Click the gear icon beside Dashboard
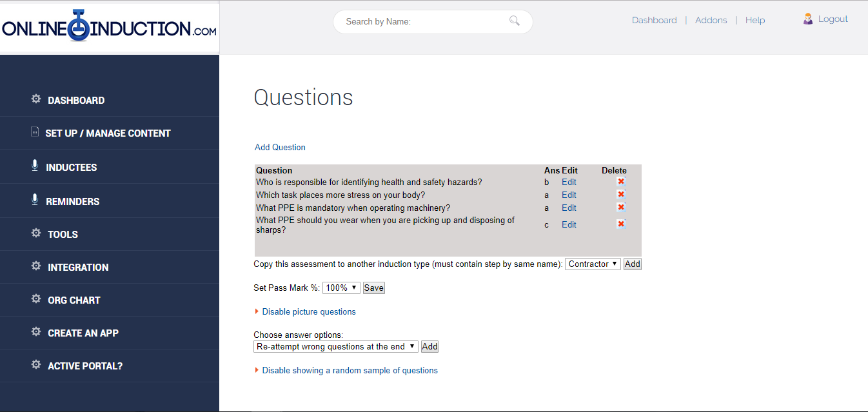This screenshot has height=412, width=868. pos(36,99)
